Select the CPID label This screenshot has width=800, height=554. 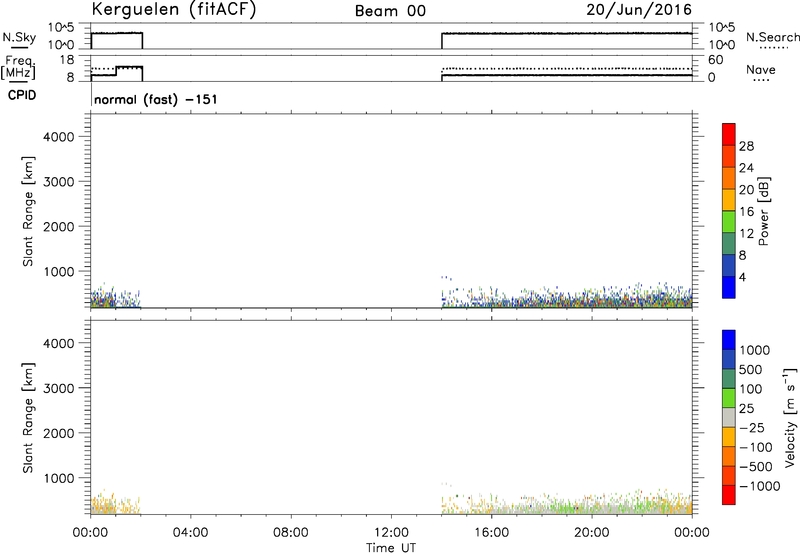tap(22, 95)
